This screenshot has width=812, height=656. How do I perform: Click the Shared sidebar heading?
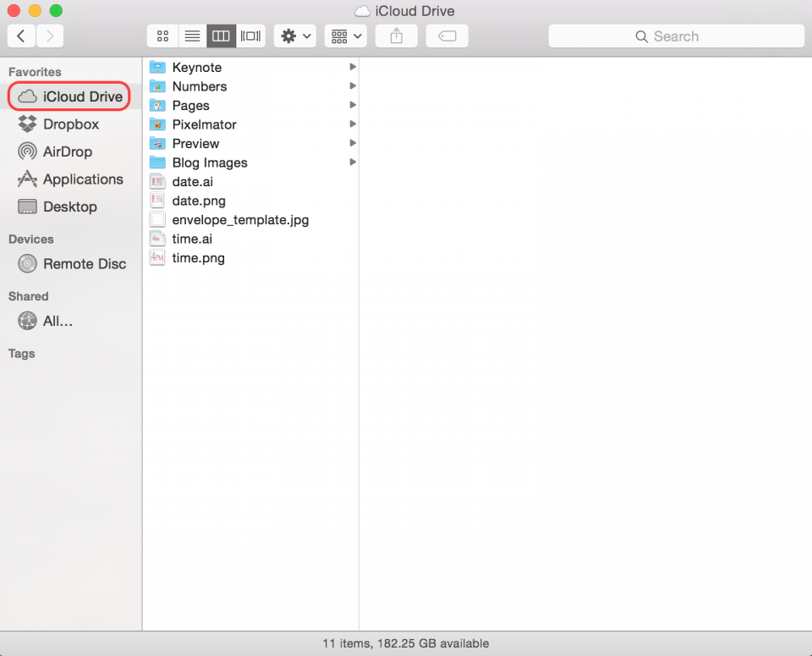click(29, 296)
